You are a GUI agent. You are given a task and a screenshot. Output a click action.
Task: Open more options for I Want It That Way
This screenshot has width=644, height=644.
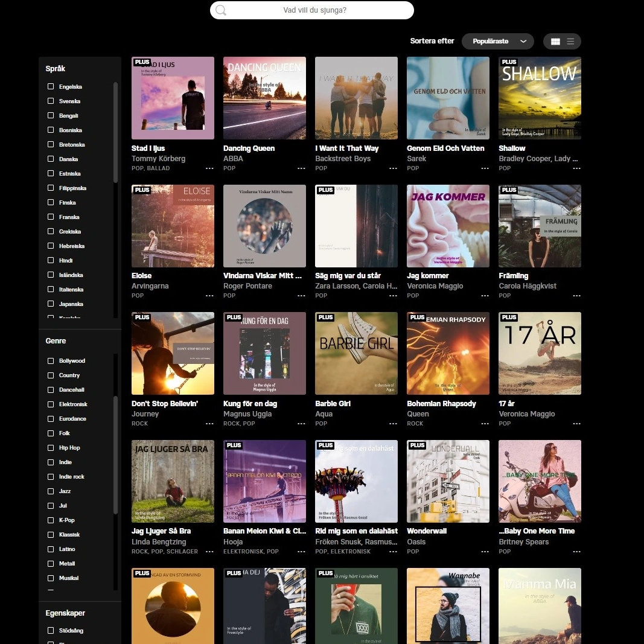click(393, 168)
